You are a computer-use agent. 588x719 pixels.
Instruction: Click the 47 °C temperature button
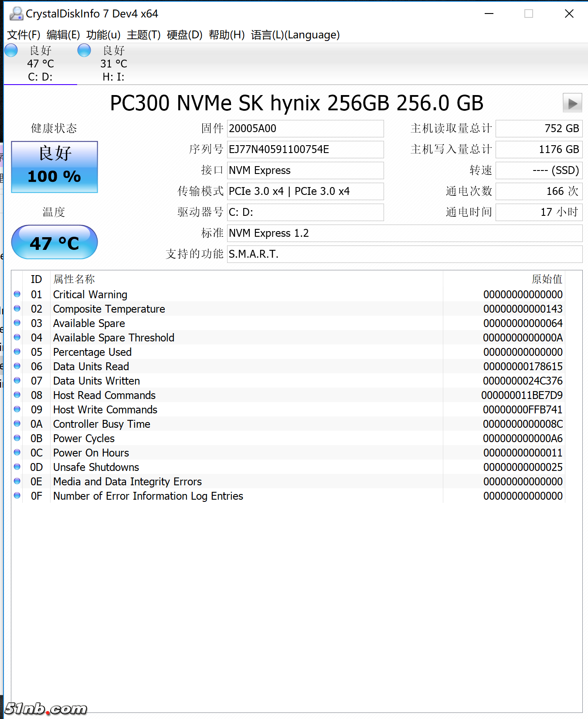pos(54,242)
